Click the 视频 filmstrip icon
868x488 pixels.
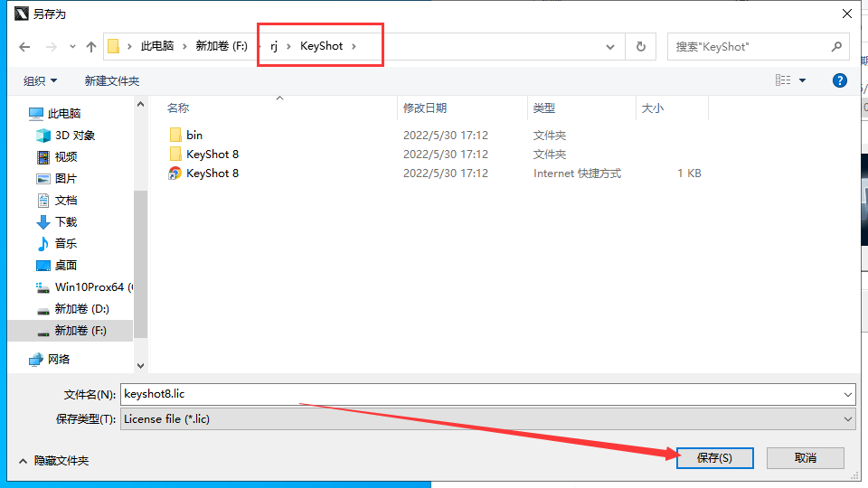click(x=43, y=157)
